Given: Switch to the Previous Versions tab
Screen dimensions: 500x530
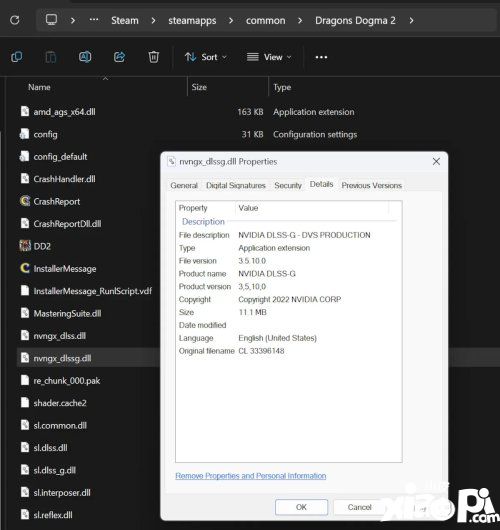Looking at the screenshot, I should pos(371,185).
